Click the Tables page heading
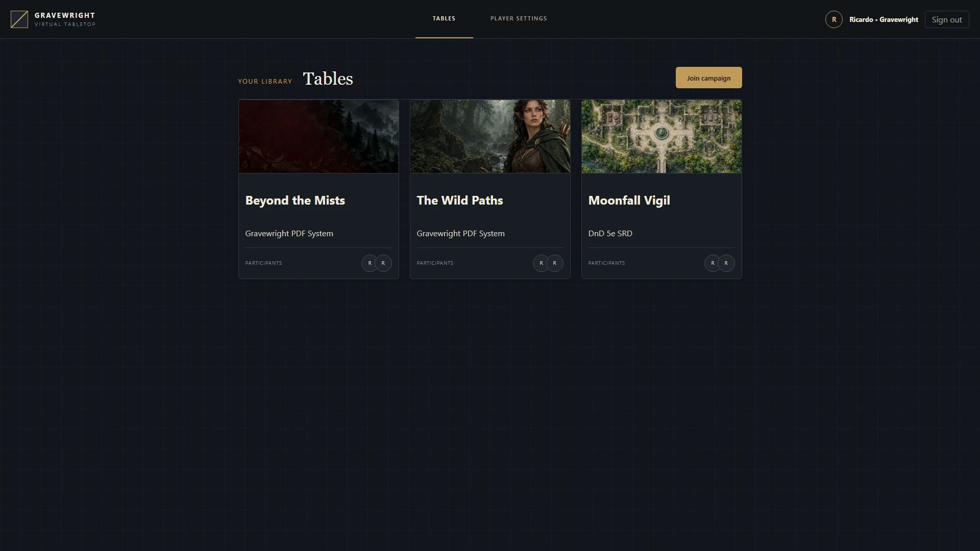 [x=328, y=79]
